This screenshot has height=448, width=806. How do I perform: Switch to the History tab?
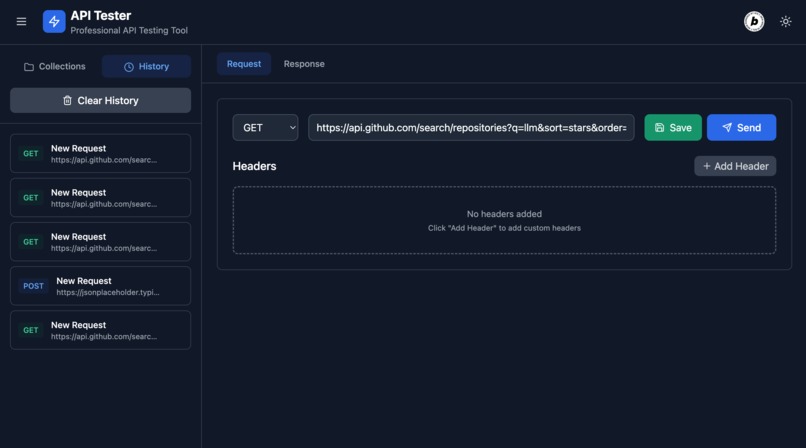tap(146, 66)
